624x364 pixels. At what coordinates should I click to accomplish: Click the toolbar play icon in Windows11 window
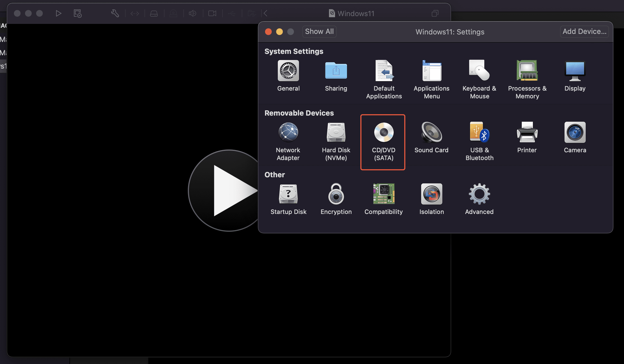pyautogui.click(x=58, y=13)
